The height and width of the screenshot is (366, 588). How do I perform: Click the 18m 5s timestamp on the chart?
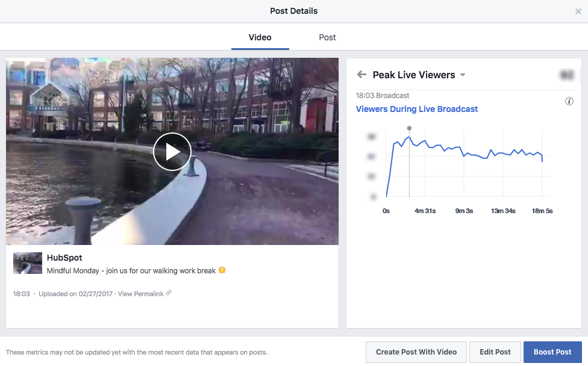[541, 211]
